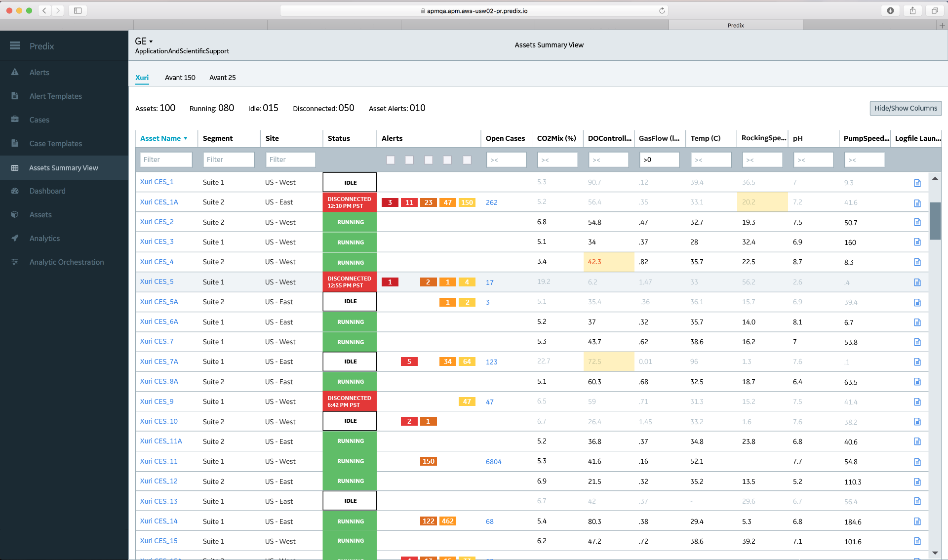948x560 pixels.
Task: Click the Cases briefcase icon in sidebar
Action: coord(15,120)
